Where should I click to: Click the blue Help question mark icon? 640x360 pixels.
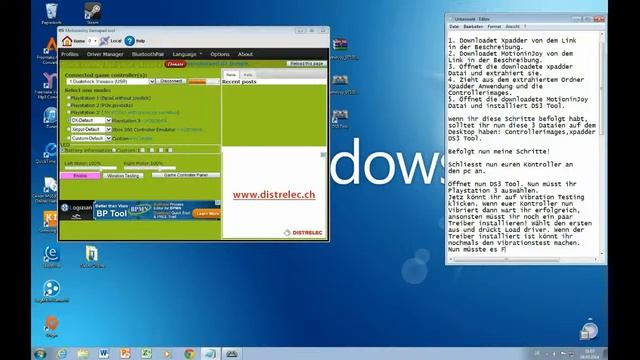(129, 41)
